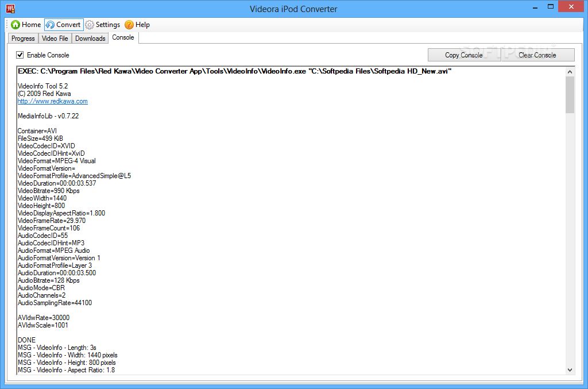
Task: Click the Clear Console button
Action: (537, 55)
